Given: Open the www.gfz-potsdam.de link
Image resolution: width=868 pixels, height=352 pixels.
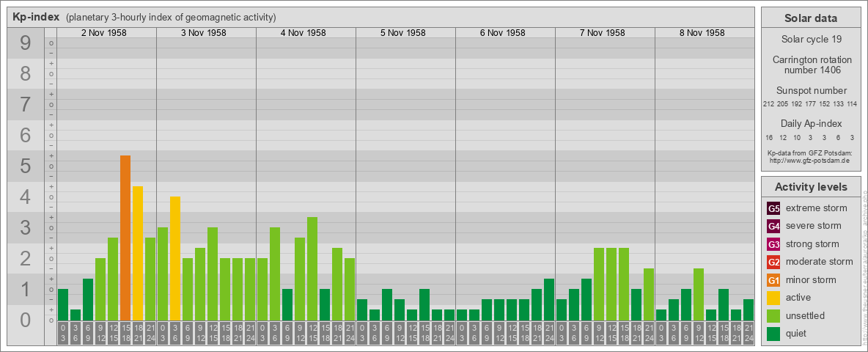Looking at the screenshot, I should click(x=811, y=160).
